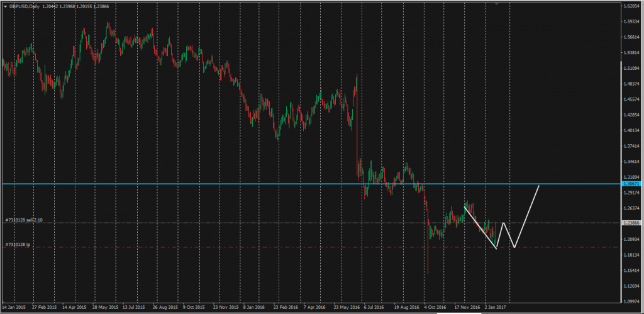This screenshot has height=314, width=644.
Task: Click the 1.15414 label on the price scale
Action: [x=631, y=270]
